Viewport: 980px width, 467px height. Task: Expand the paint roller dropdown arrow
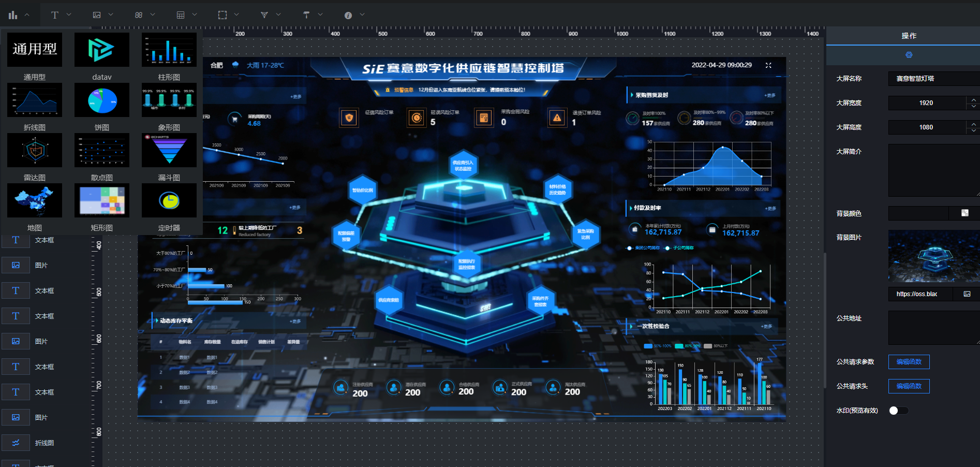click(320, 15)
